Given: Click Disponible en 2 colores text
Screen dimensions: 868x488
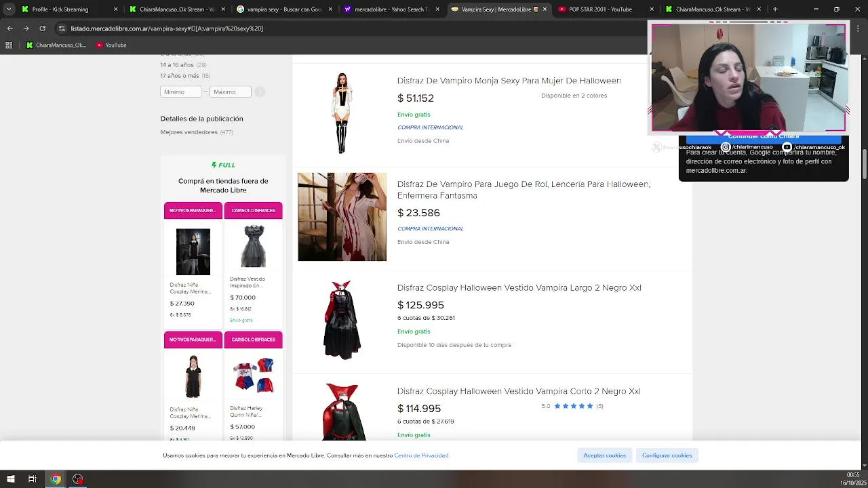Looking at the screenshot, I should pyautogui.click(x=574, y=96).
